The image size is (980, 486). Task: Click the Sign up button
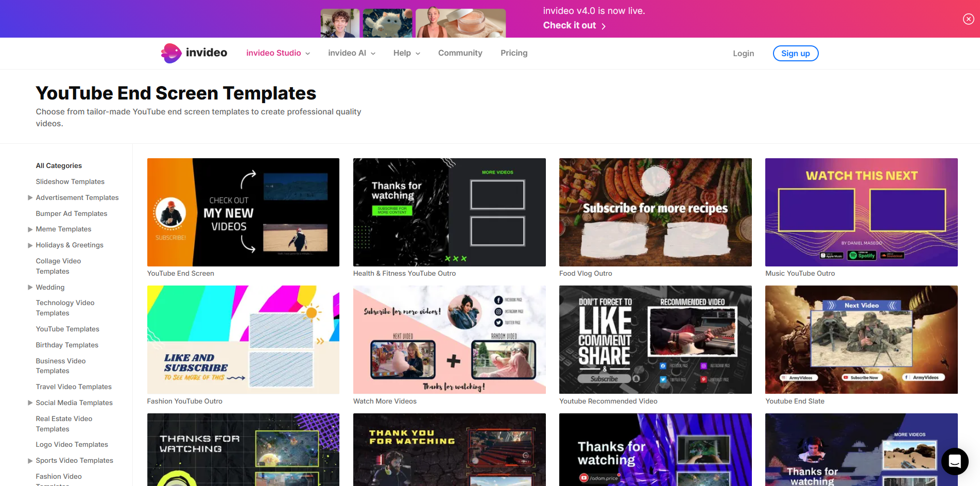click(795, 53)
